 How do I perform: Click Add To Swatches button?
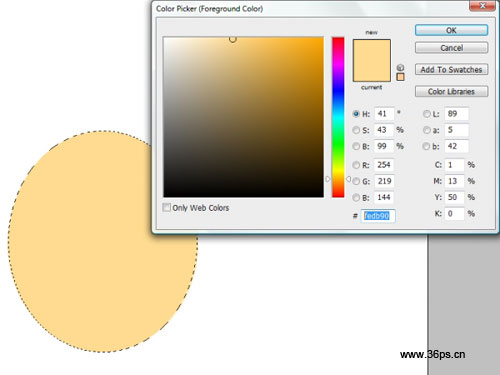[451, 69]
